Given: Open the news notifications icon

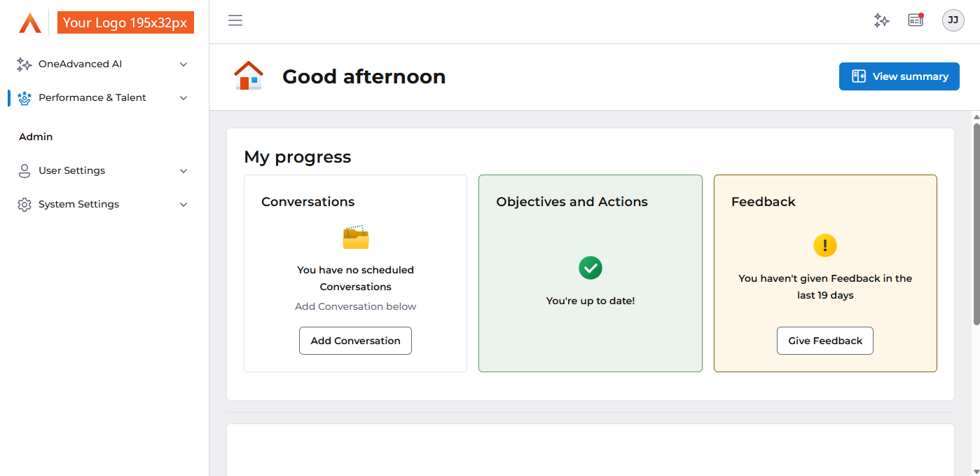Looking at the screenshot, I should point(916,20).
